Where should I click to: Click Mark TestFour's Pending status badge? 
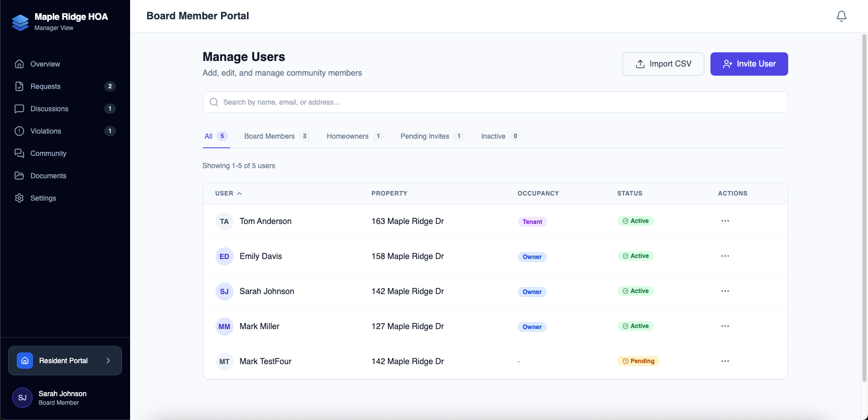[x=638, y=361]
